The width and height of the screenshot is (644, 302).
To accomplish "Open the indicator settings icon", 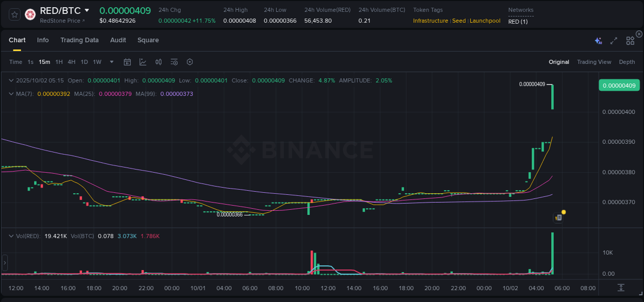I will click(174, 62).
